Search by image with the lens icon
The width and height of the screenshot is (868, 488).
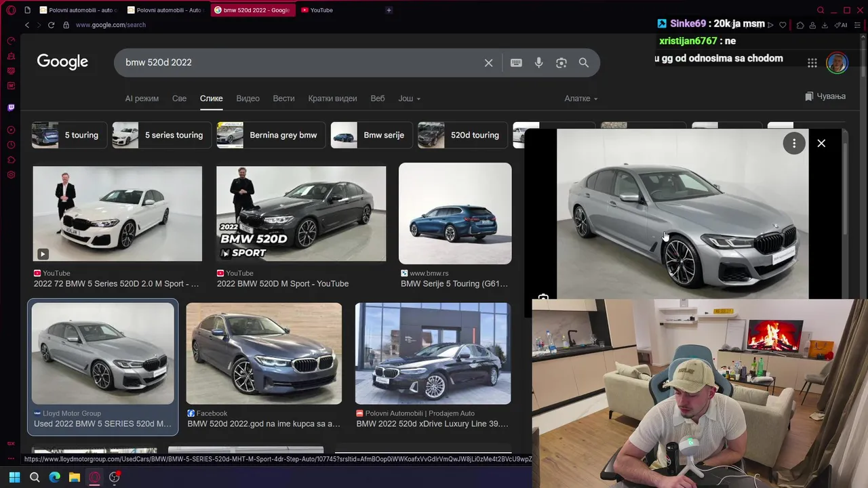(561, 62)
